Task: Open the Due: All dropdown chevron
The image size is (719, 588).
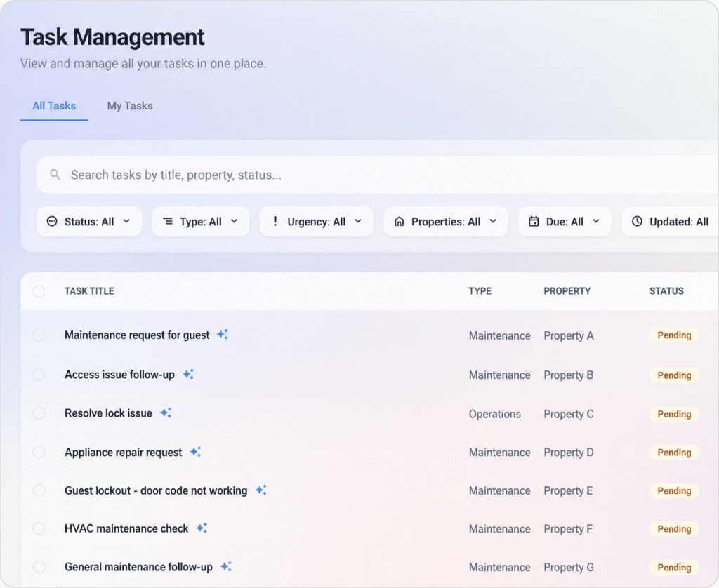Action: 596,221
